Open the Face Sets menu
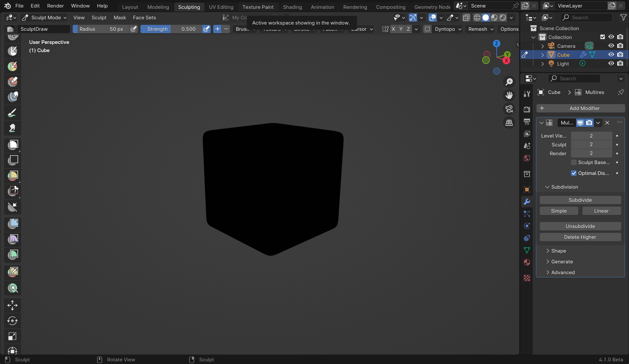Viewport: 629px width, 364px height. [x=144, y=18]
